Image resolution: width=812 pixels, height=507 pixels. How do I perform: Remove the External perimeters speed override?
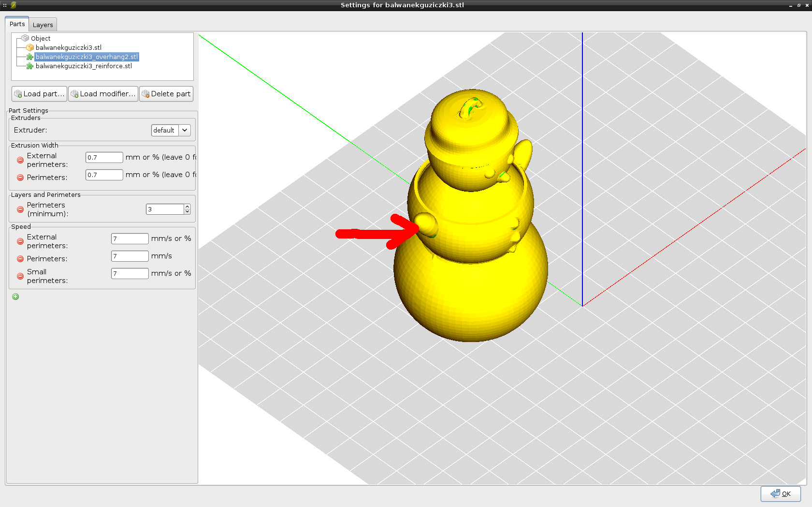pos(20,241)
